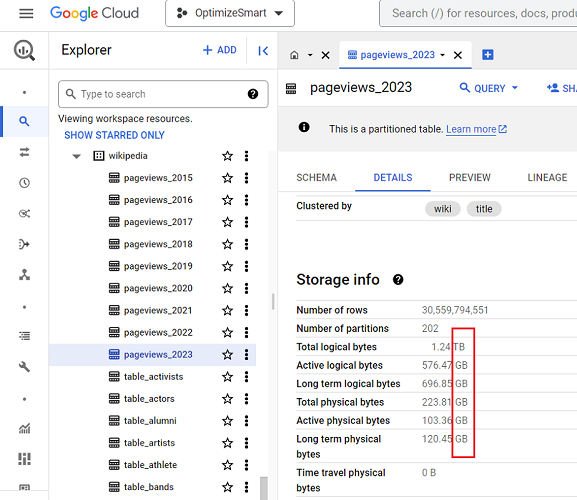Open the main navigation hamburger menu
Image resolution: width=577 pixels, height=500 pixels.
coord(26,14)
